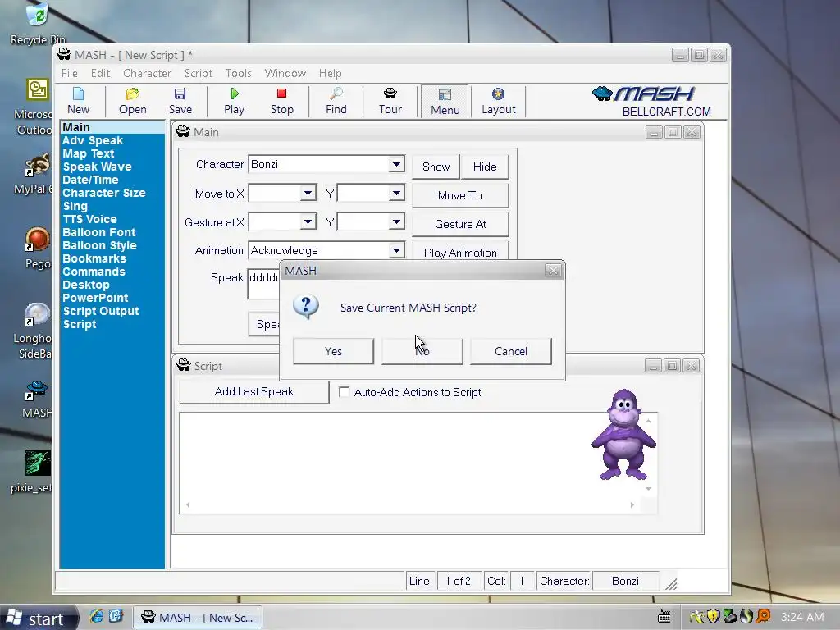Expand the Character dropdown showing Bonzi

pyautogui.click(x=396, y=164)
